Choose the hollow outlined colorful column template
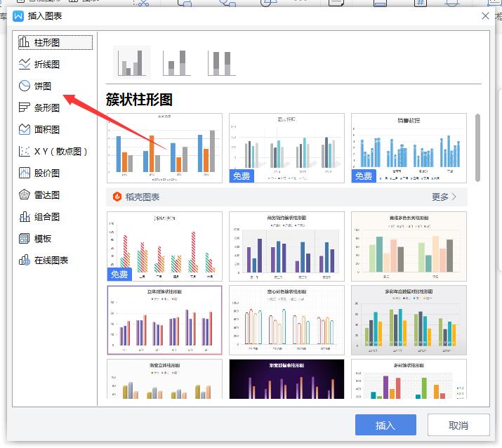 pyautogui.click(x=286, y=320)
